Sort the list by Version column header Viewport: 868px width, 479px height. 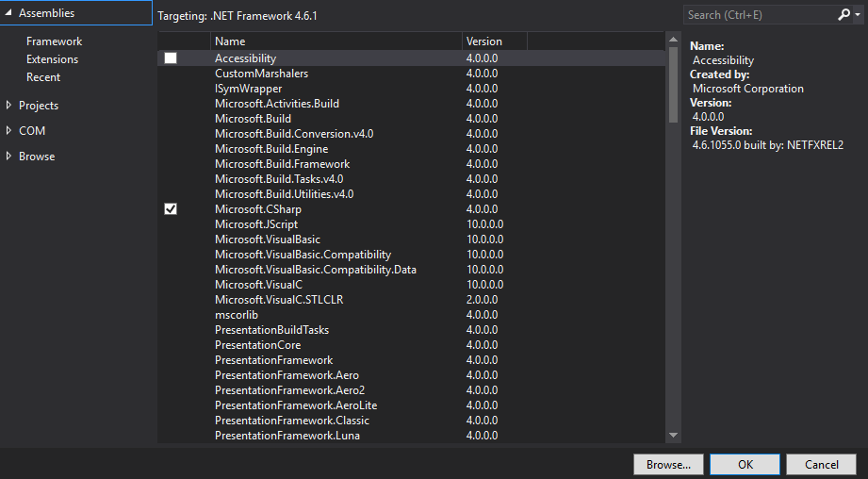click(493, 41)
